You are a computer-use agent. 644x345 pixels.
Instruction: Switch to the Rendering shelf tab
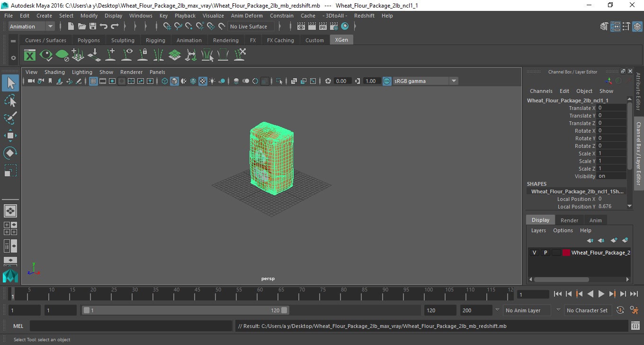226,40
